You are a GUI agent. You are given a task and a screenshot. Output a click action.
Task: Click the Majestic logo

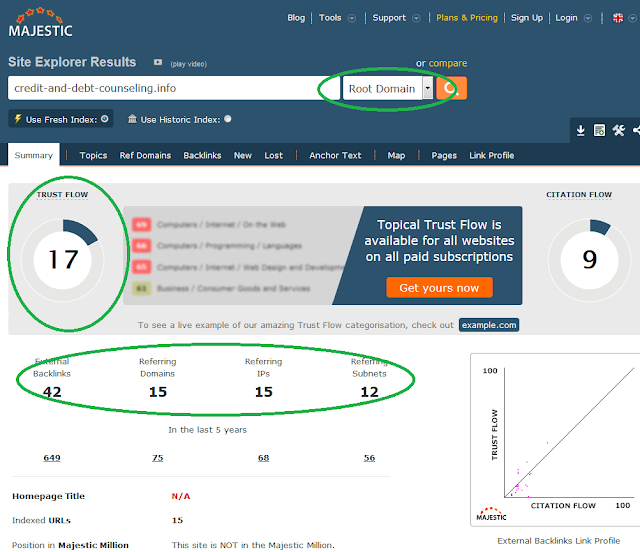pyautogui.click(x=40, y=22)
